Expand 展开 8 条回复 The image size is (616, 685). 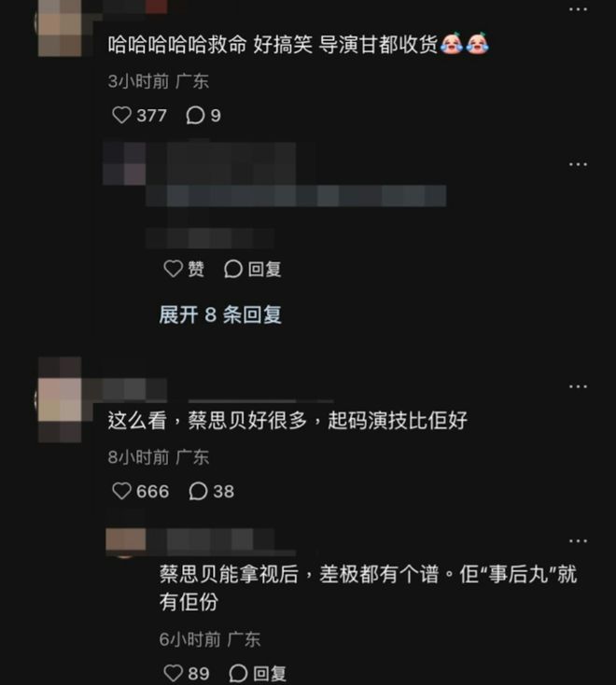tap(220, 315)
